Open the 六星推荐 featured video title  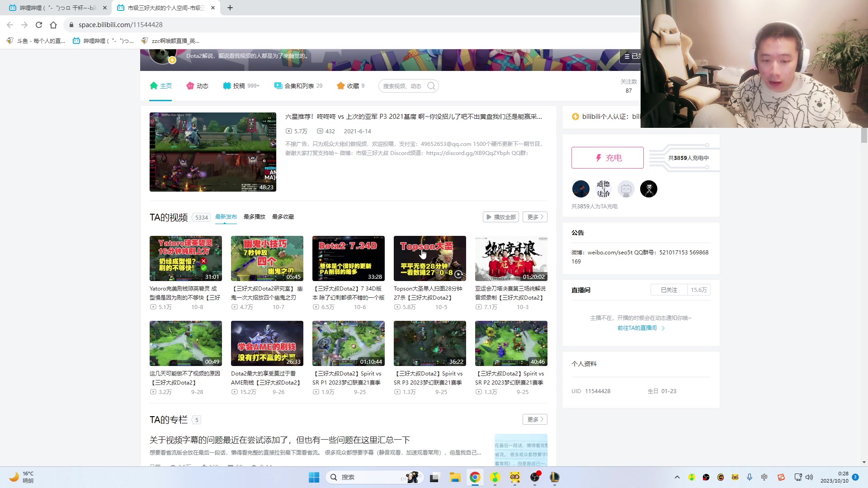pos(413,117)
